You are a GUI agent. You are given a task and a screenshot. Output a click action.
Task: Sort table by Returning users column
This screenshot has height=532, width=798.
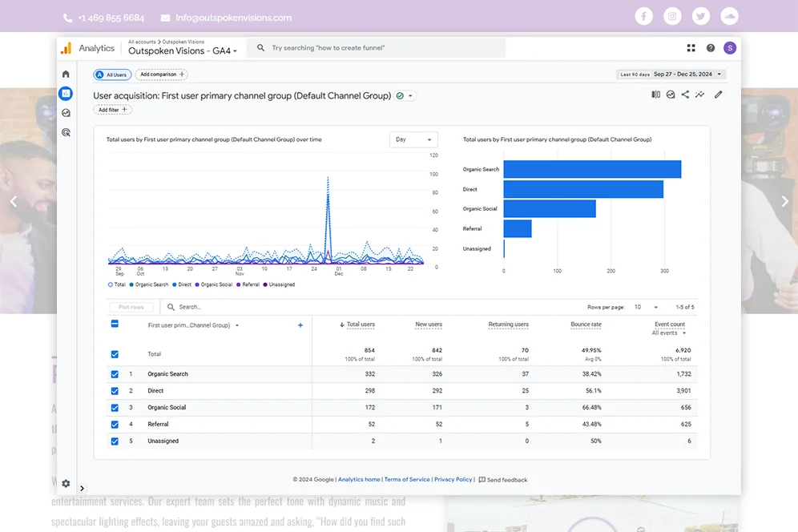pyautogui.click(x=509, y=324)
